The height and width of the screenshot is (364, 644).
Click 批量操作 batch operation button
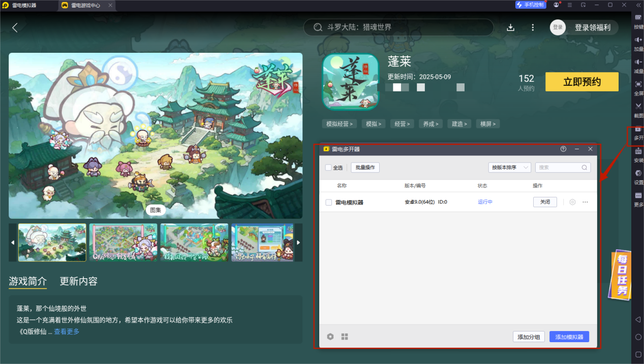coord(365,168)
